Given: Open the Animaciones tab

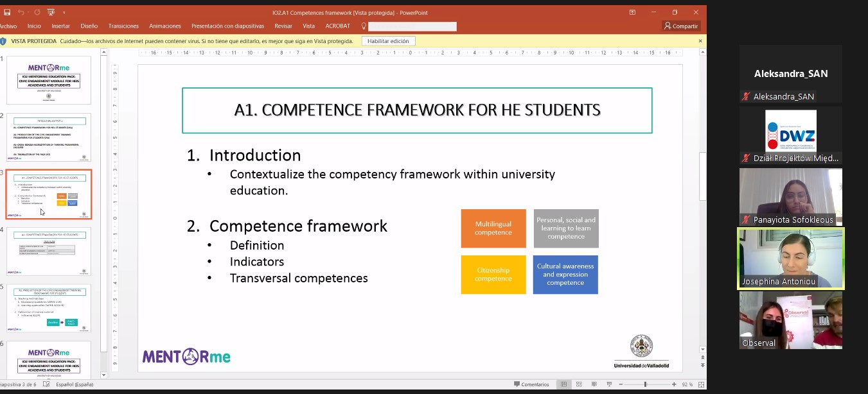Looking at the screenshot, I should [x=165, y=26].
